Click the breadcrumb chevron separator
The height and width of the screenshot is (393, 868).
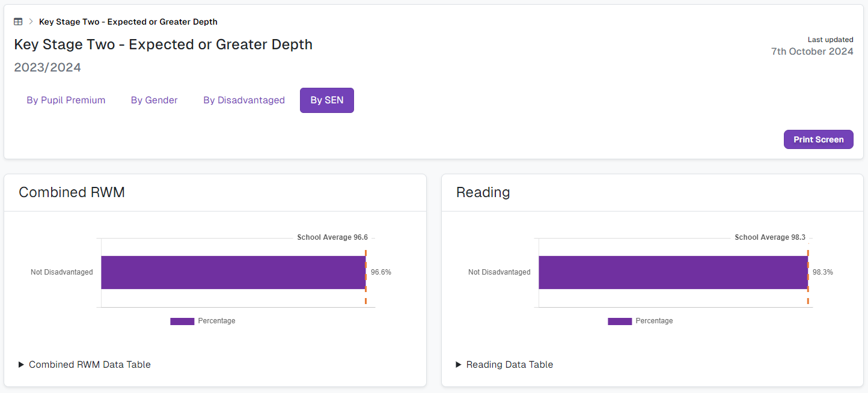click(x=29, y=21)
